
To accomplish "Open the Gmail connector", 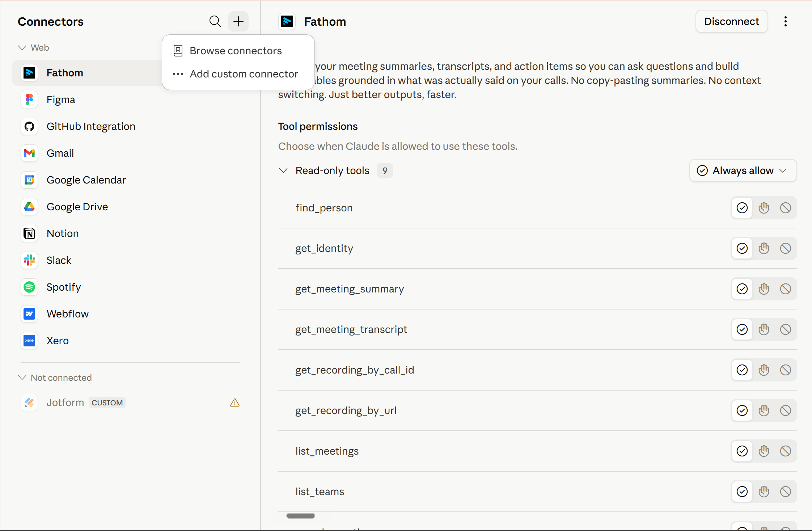I will (x=130, y=153).
